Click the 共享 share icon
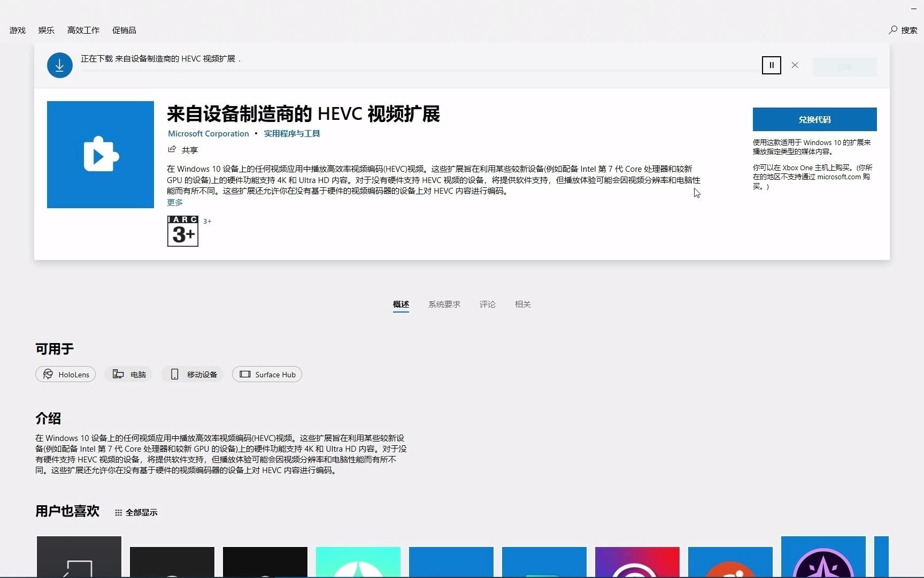 point(172,149)
